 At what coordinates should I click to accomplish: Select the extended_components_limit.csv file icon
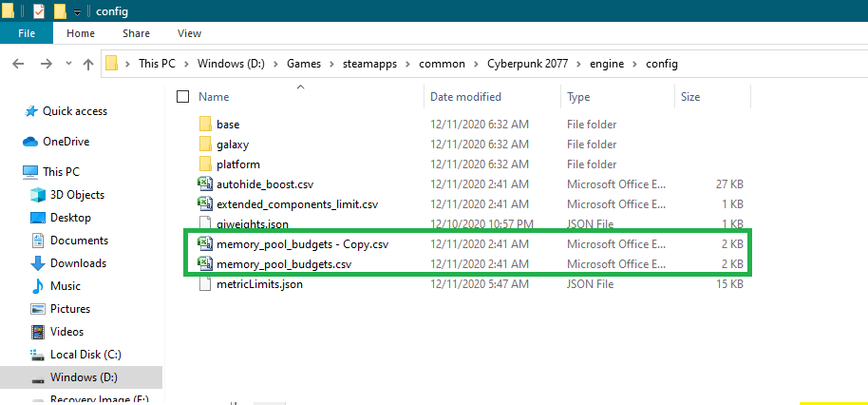[x=205, y=203]
